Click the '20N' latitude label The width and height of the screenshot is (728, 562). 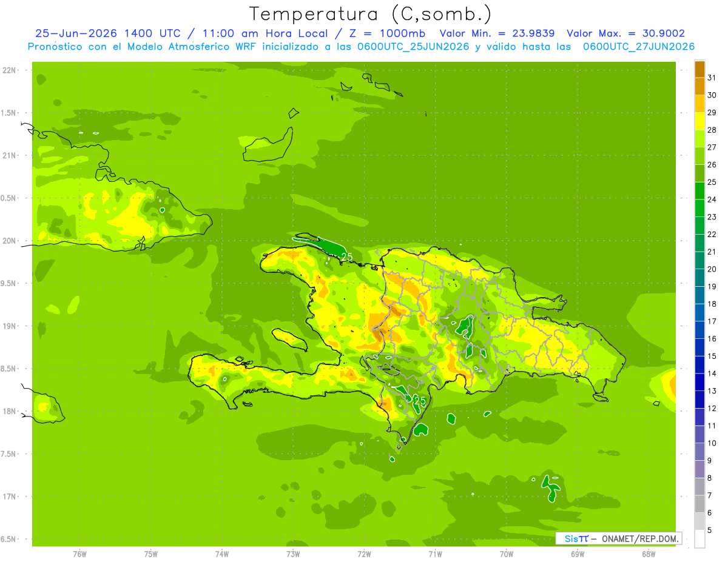[x=10, y=241]
